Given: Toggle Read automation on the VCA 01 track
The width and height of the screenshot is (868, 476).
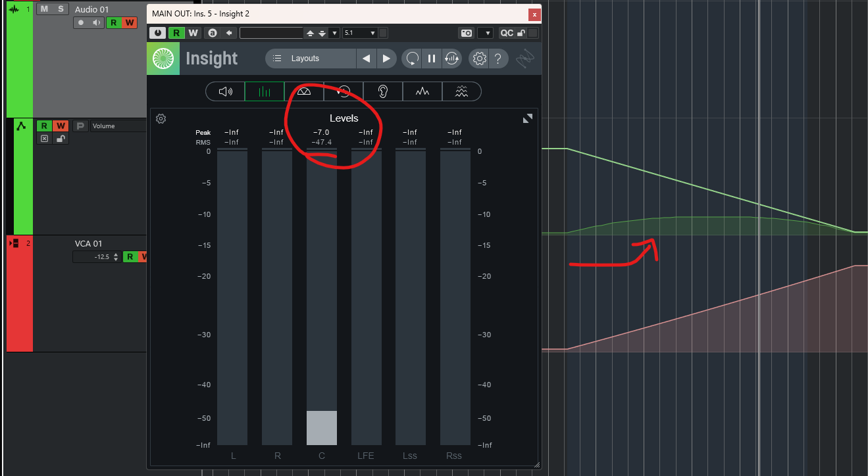Looking at the screenshot, I should [x=130, y=256].
